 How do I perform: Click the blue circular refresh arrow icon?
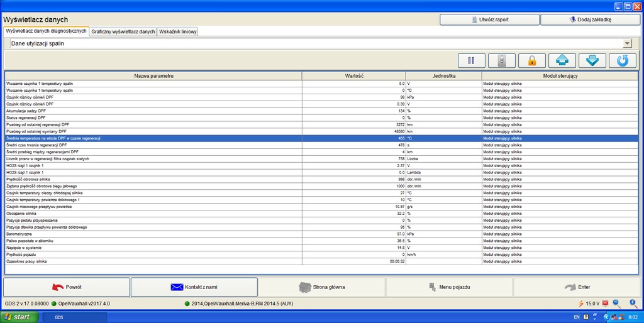623,61
